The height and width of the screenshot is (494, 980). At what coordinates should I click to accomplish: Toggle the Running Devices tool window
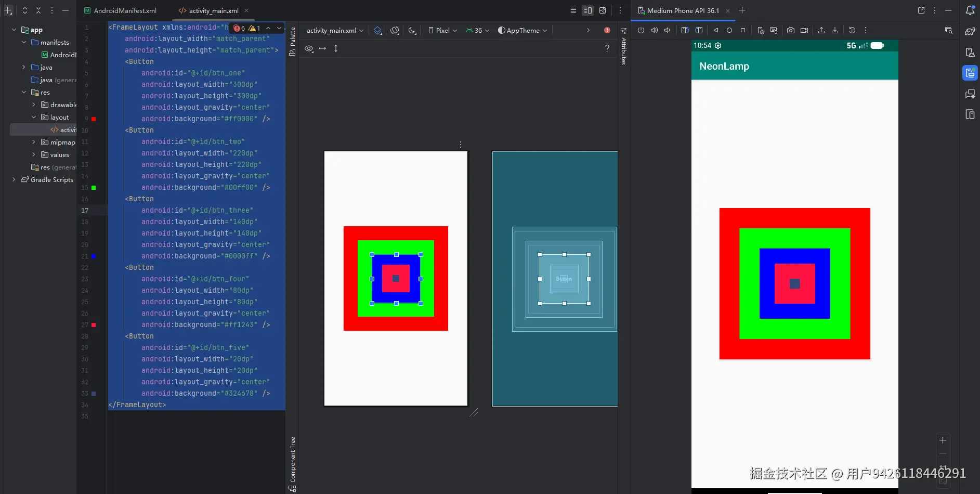[x=970, y=73]
